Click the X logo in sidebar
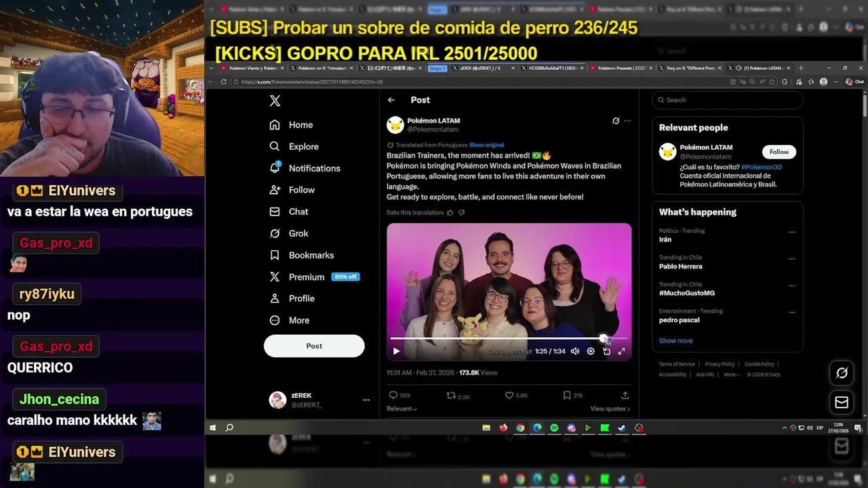 (x=275, y=100)
